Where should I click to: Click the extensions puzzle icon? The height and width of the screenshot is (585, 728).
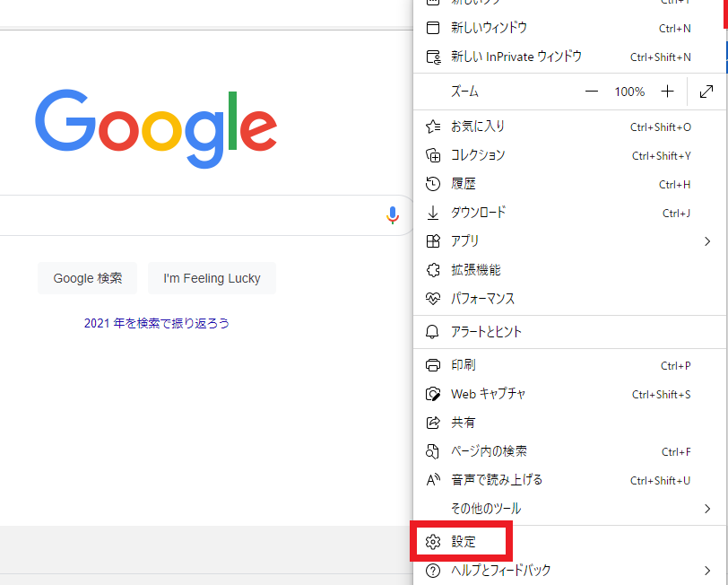tap(433, 270)
